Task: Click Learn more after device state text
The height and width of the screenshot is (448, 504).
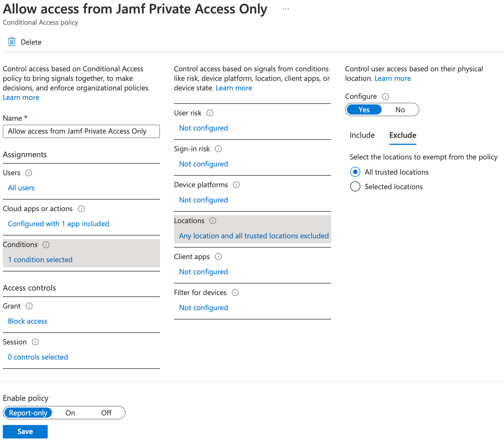Action: [234, 88]
